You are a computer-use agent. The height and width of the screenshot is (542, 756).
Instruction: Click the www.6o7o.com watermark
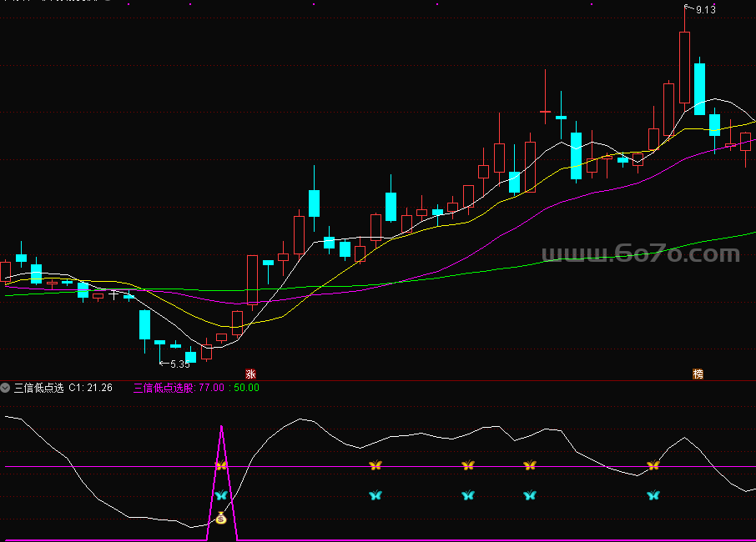point(640,253)
